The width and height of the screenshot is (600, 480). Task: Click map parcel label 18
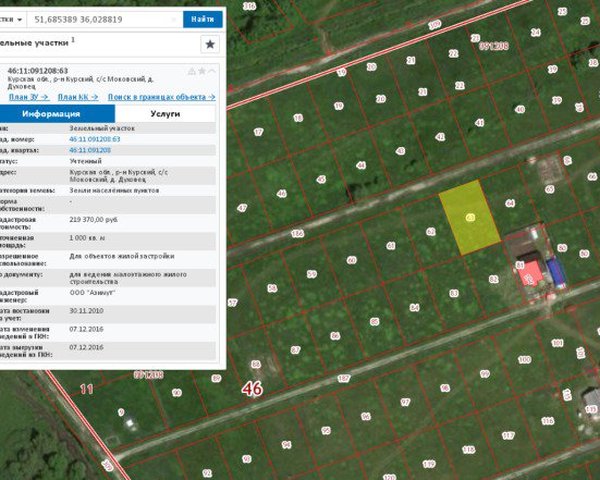298,118
